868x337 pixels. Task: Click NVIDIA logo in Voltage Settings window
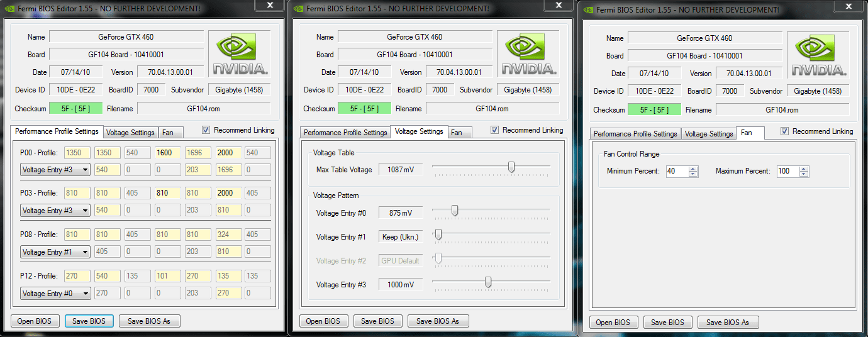click(528, 55)
